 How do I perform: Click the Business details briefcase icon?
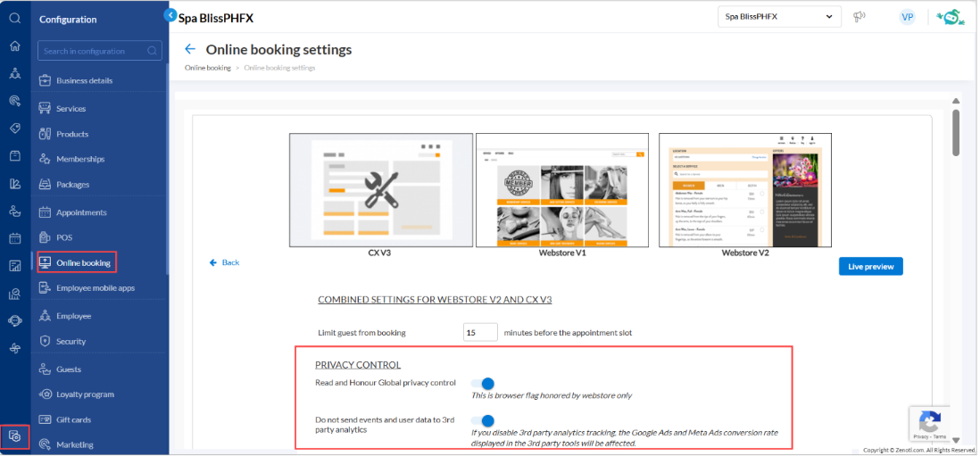coord(45,80)
